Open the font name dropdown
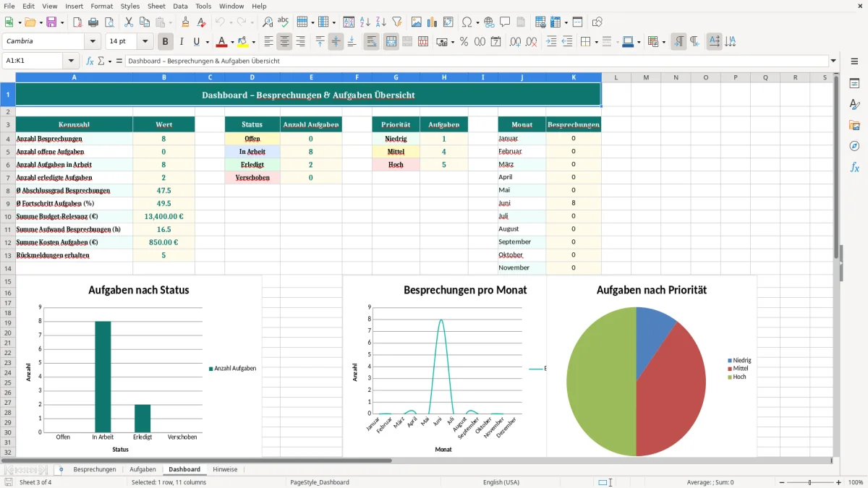Image resolution: width=868 pixels, height=488 pixels. pos(93,42)
